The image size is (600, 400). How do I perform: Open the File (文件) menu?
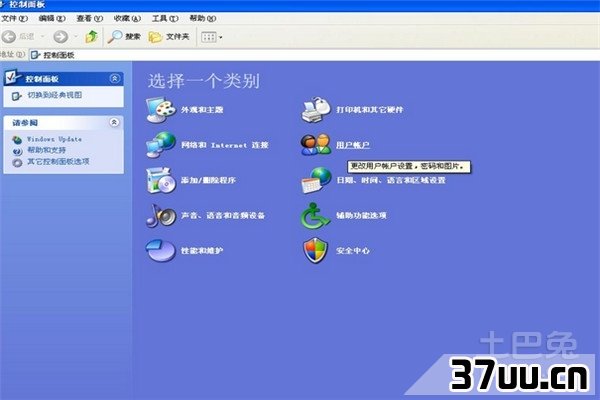coord(15,18)
